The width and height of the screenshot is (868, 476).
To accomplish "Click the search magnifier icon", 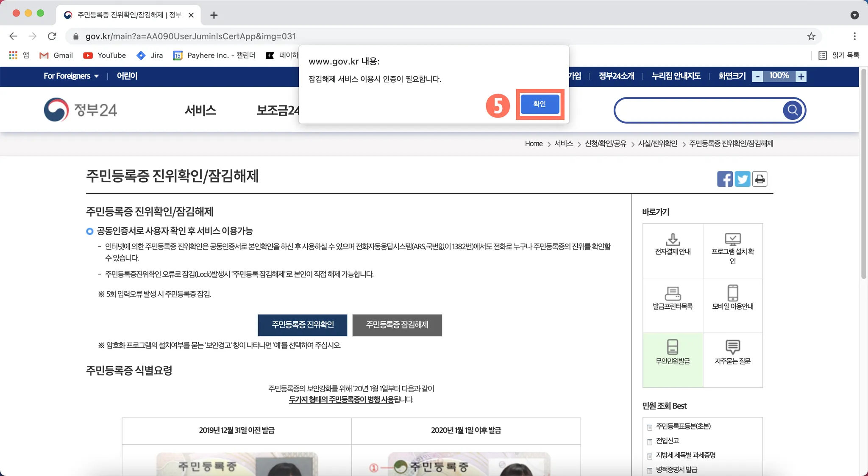I will point(793,110).
